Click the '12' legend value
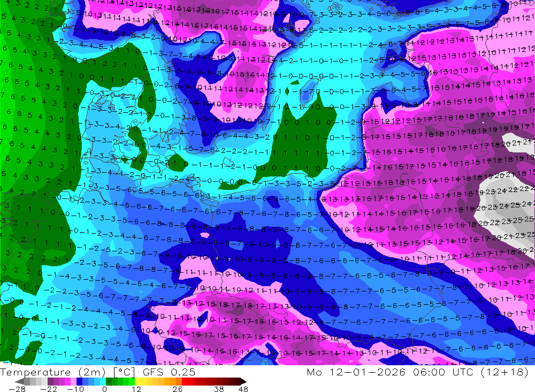The width and height of the screenshot is (535, 392). [x=136, y=389]
